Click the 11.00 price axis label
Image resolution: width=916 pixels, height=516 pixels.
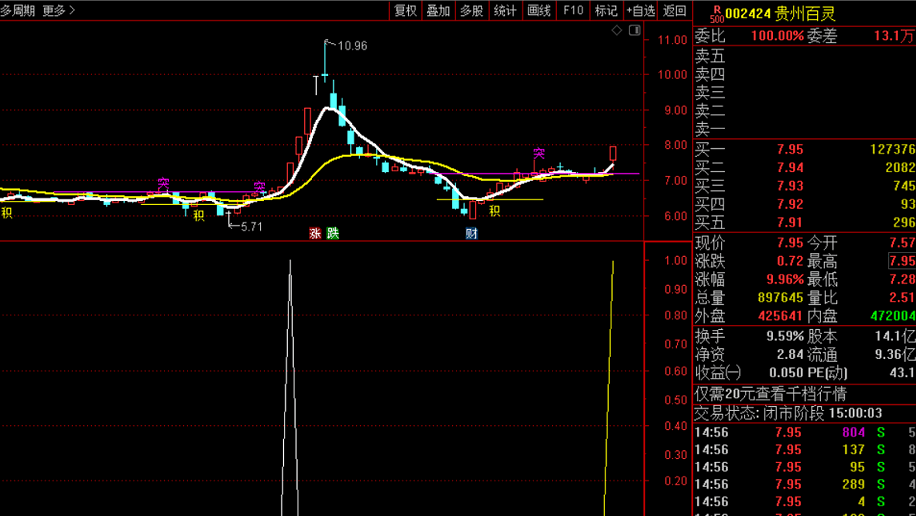coord(672,40)
